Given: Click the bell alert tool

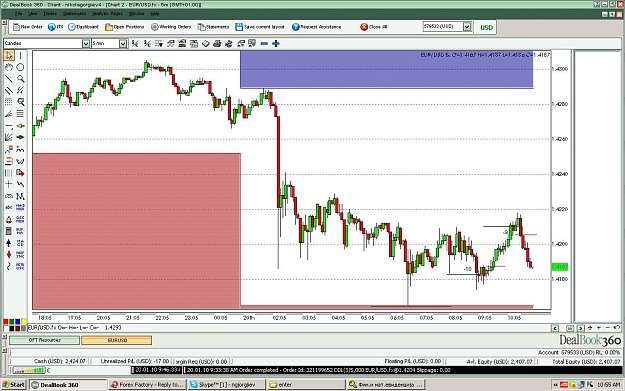Looking at the screenshot, I should coord(9,219).
